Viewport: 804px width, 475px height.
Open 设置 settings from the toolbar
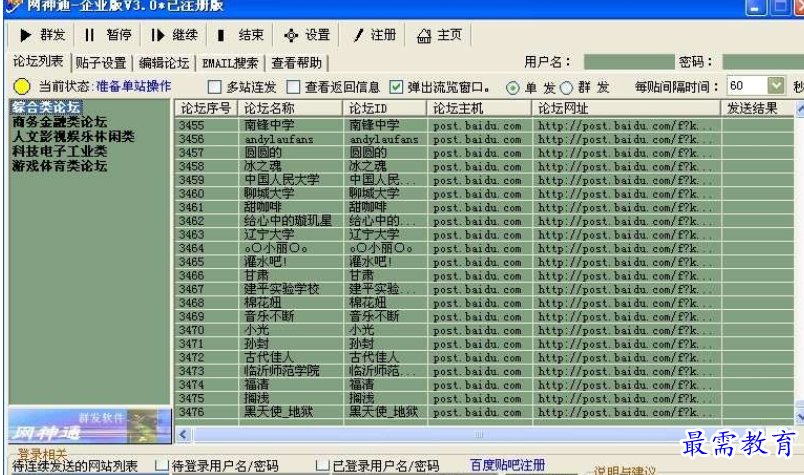click(x=307, y=35)
